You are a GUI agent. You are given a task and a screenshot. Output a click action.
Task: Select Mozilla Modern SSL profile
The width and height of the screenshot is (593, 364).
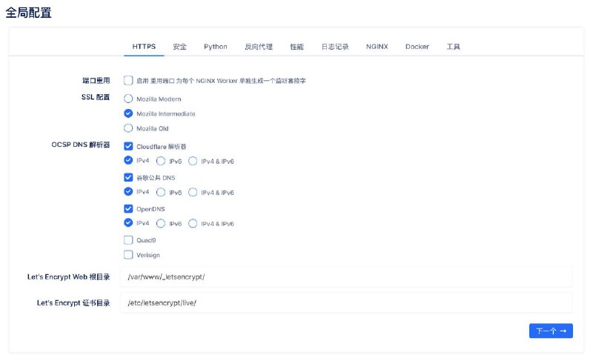pos(128,99)
